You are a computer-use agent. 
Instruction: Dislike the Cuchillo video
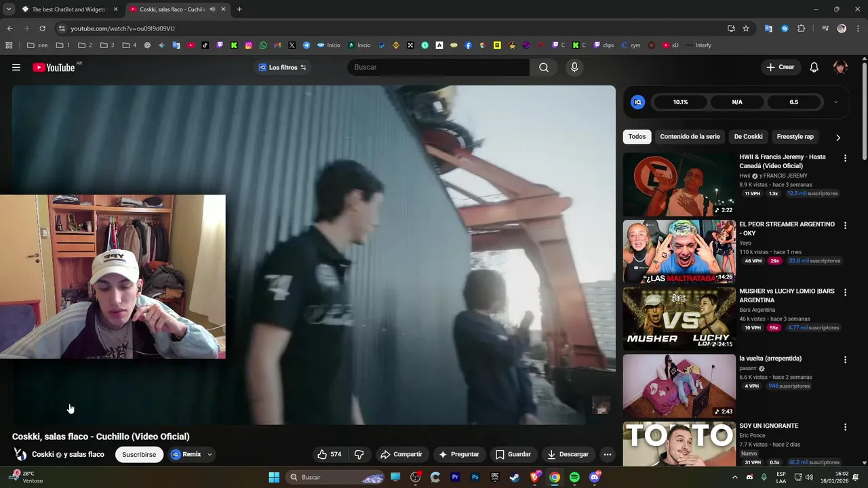[359, 454]
